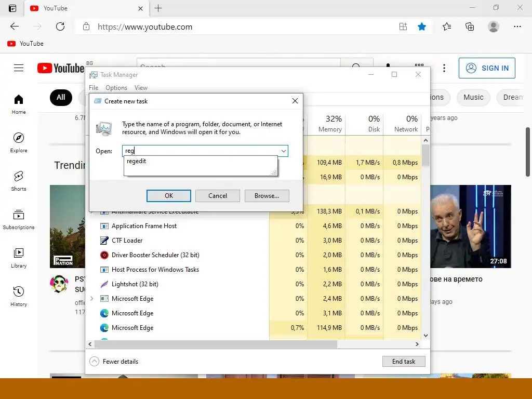
Task: Open Subscriptions in YouTube sidebar
Action: [19, 220]
